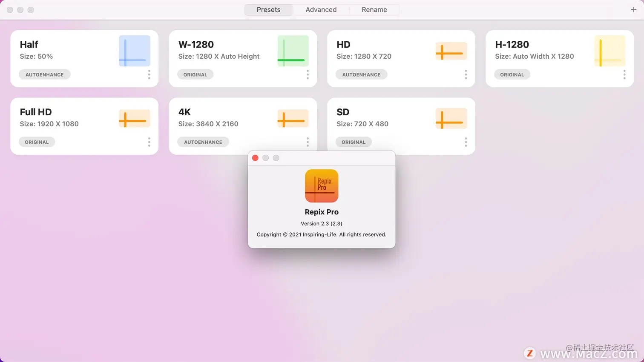This screenshot has width=644, height=362.
Task: Click ORIGINAL tag on H-1280 preset
Action: tap(512, 74)
